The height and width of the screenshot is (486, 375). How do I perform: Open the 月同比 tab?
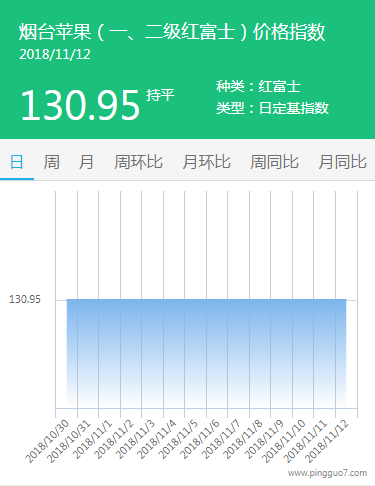pyautogui.click(x=343, y=162)
